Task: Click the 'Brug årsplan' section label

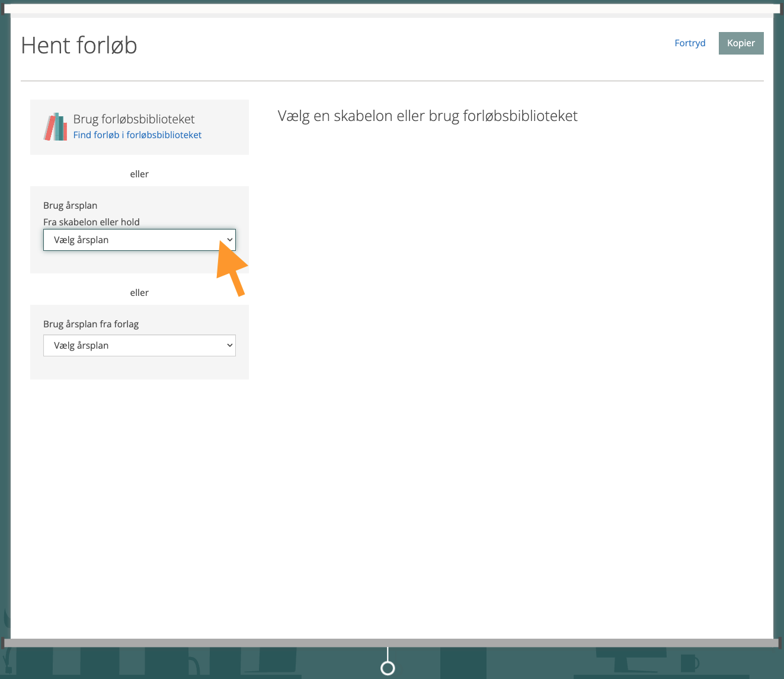Action: [70, 206]
